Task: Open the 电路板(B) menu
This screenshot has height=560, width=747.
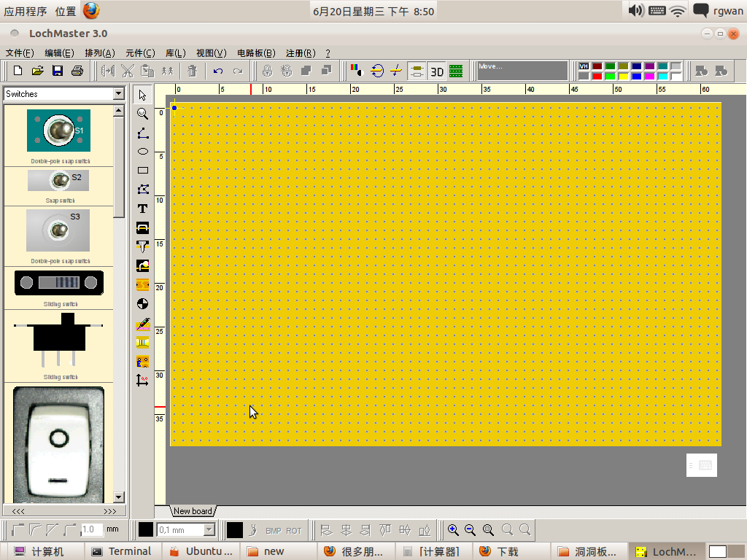Action: pos(256,53)
